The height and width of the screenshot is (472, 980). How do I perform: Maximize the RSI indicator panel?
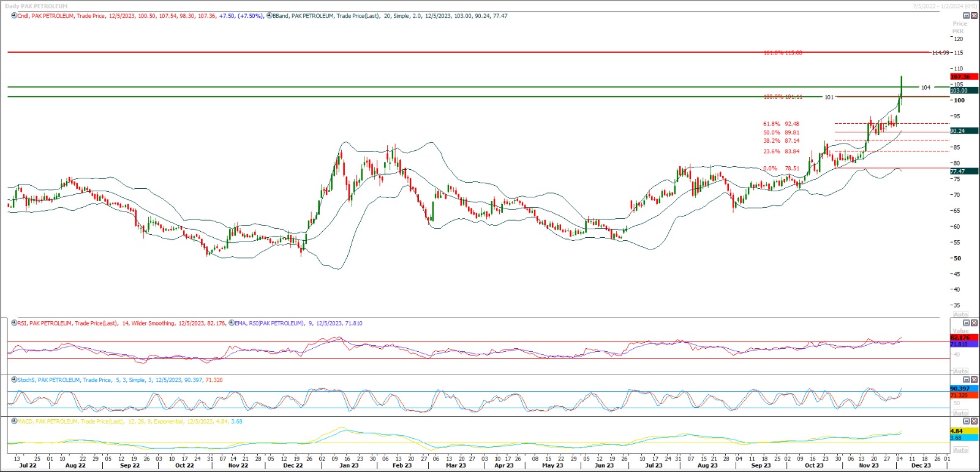tap(967, 323)
